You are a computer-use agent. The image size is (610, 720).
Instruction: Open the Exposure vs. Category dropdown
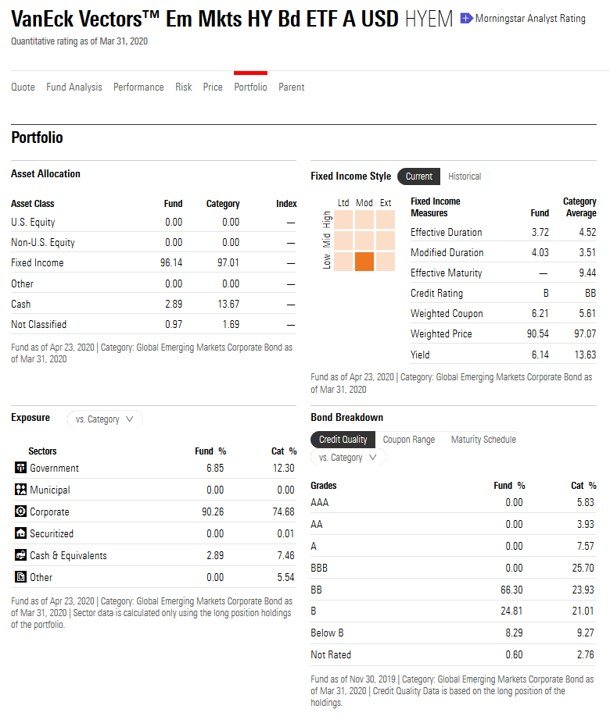[x=105, y=419]
